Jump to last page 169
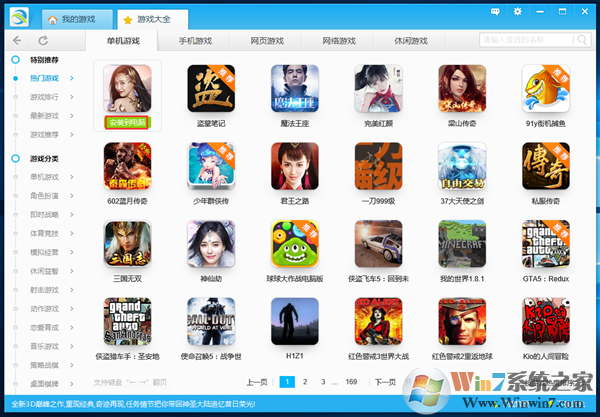Image resolution: width=600 pixels, height=417 pixels. (351, 382)
